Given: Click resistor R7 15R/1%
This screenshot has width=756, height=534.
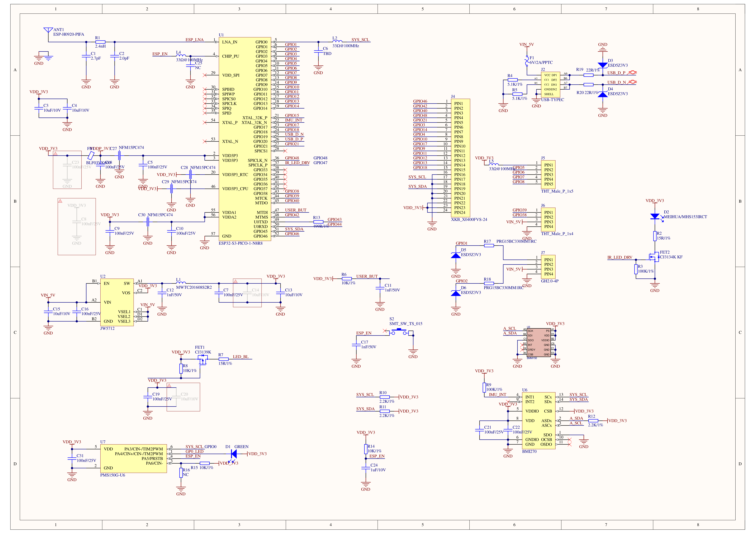Looking at the screenshot, I should [223, 359].
